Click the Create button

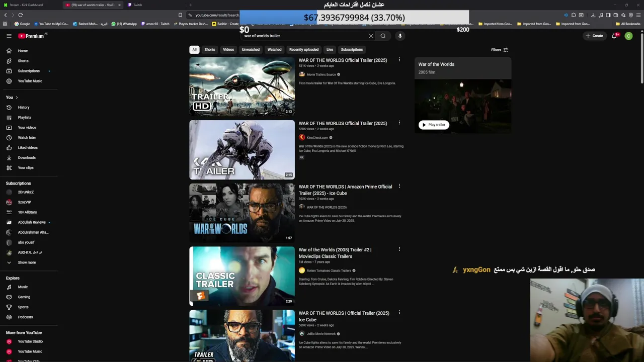click(x=594, y=36)
